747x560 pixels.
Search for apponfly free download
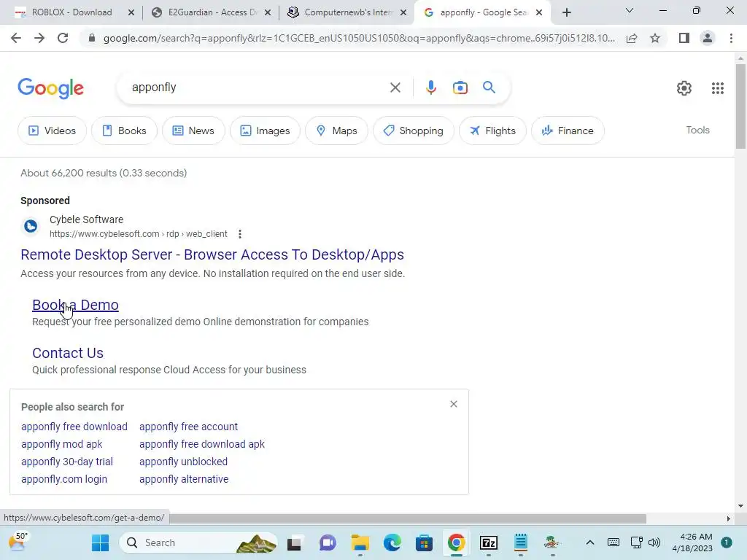74,427
